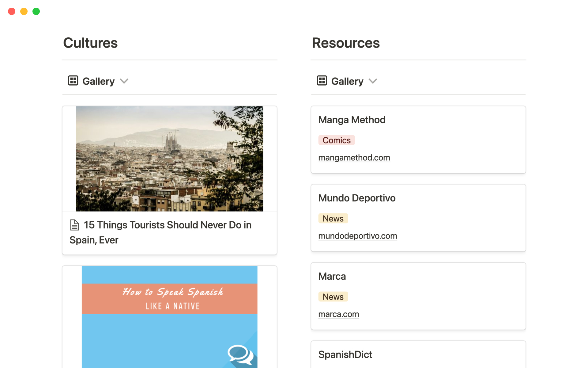Expand the Cultures Gallery view dropdown chevron
The image size is (588, 368).
[124, 81]
